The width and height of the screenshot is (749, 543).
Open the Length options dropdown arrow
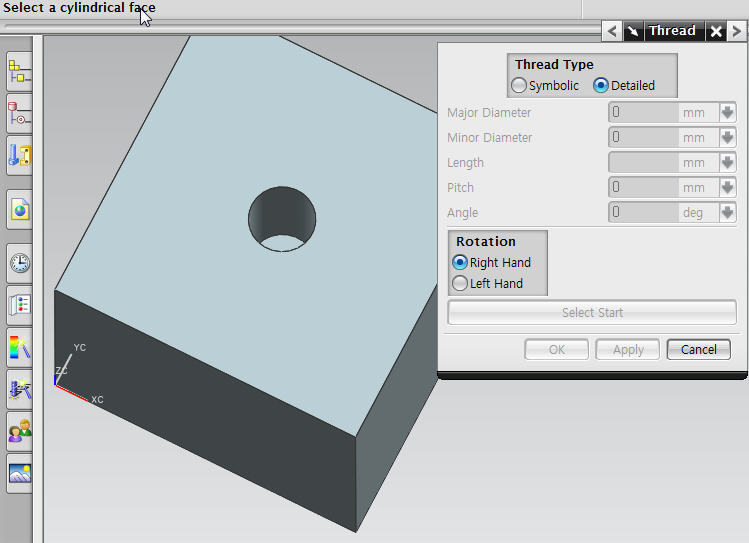tap(728, 162)
